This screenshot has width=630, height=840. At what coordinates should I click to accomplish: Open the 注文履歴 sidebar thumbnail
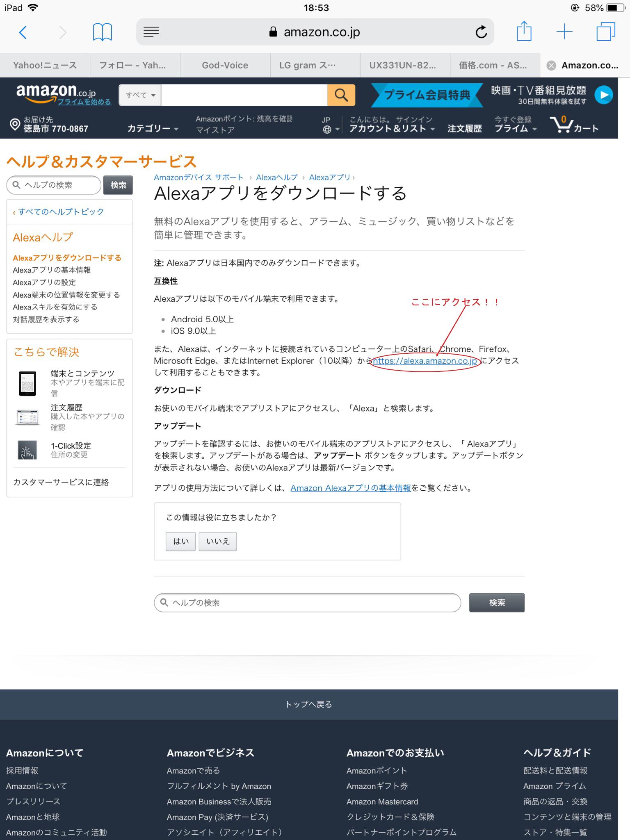point(27,417)
